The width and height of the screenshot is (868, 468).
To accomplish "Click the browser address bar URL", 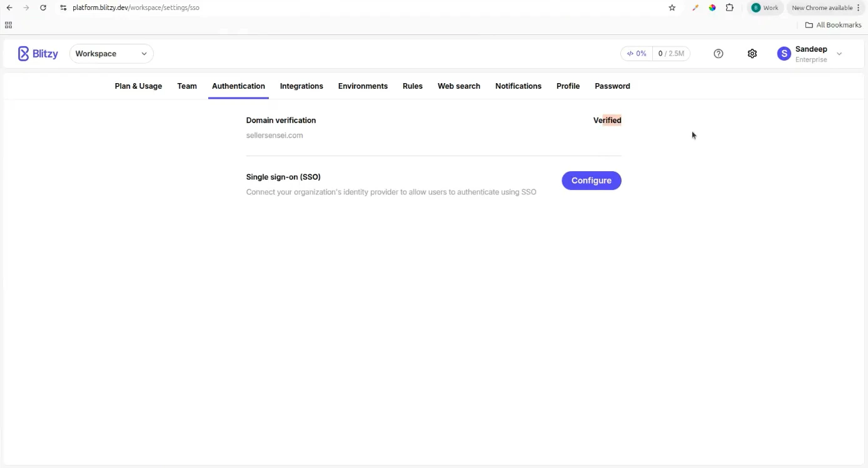I will [136, 7].
